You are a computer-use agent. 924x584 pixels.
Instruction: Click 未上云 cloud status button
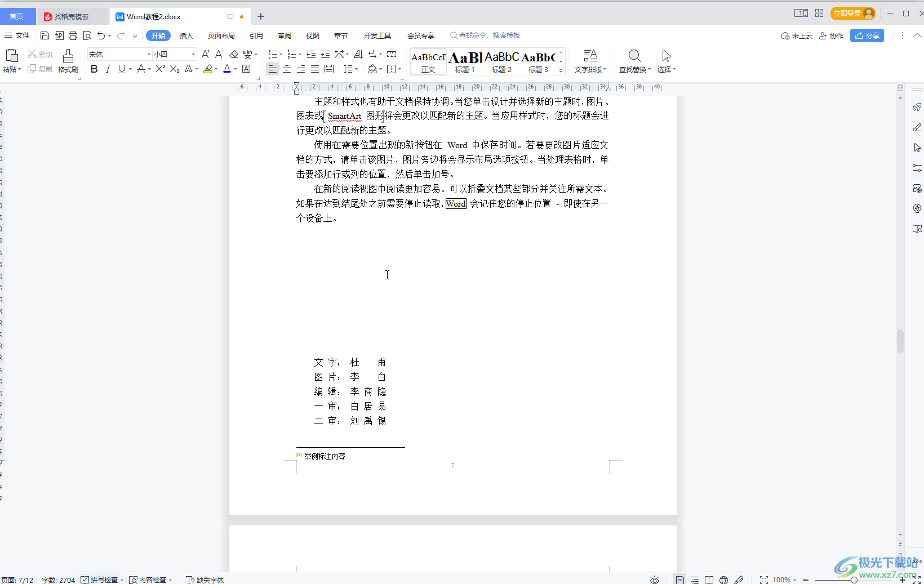(x=796, y=35)
